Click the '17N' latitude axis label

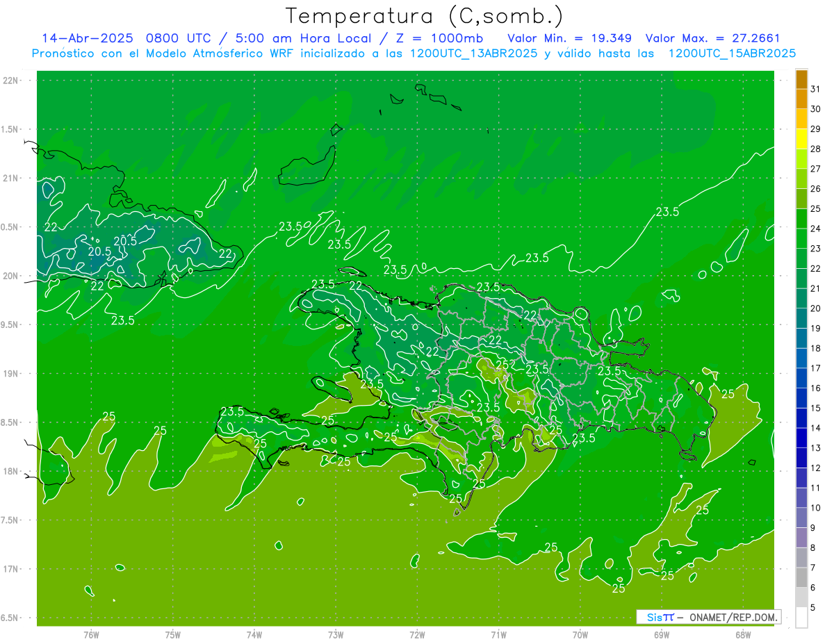[11, 570]
